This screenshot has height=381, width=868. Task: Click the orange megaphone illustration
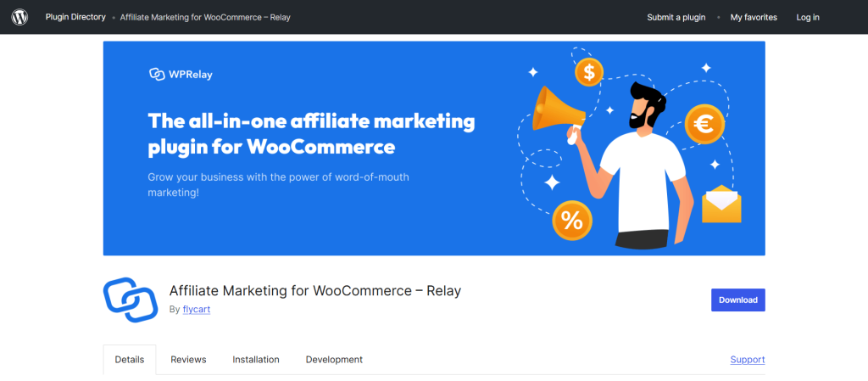pos(558,109)
